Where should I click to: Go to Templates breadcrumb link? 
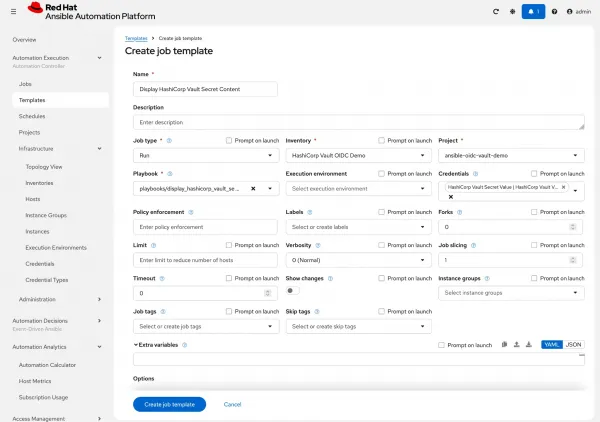tap(136, 38)
